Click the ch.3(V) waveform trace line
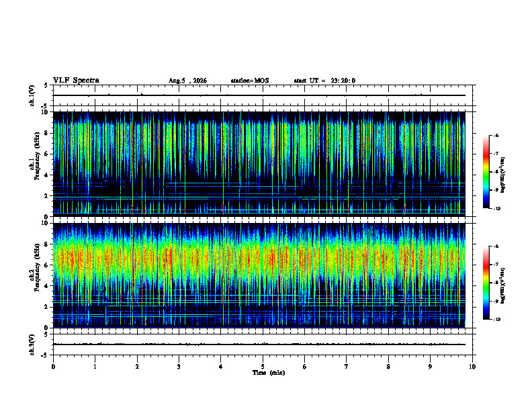Viewport: 532px width, 411px height. point(259,345)
